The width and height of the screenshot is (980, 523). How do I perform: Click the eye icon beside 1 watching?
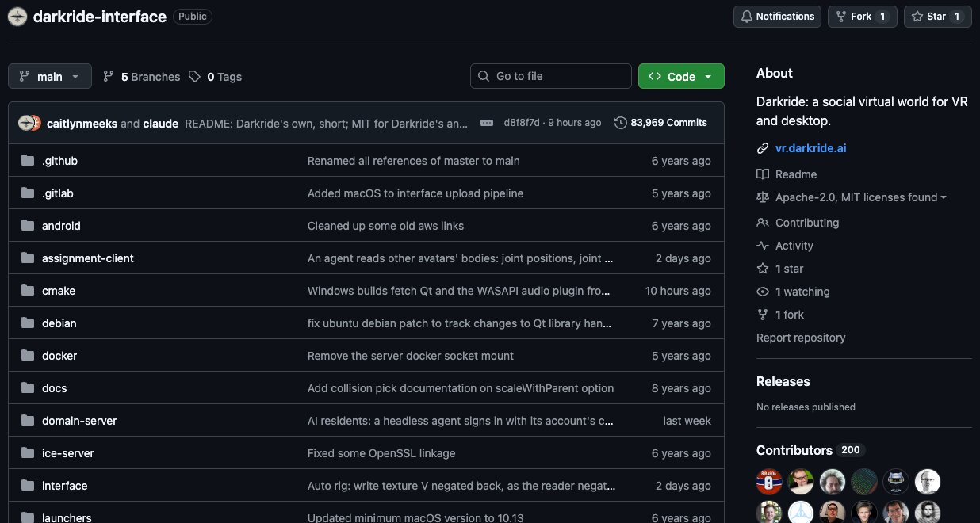click(x=763, y=292)
